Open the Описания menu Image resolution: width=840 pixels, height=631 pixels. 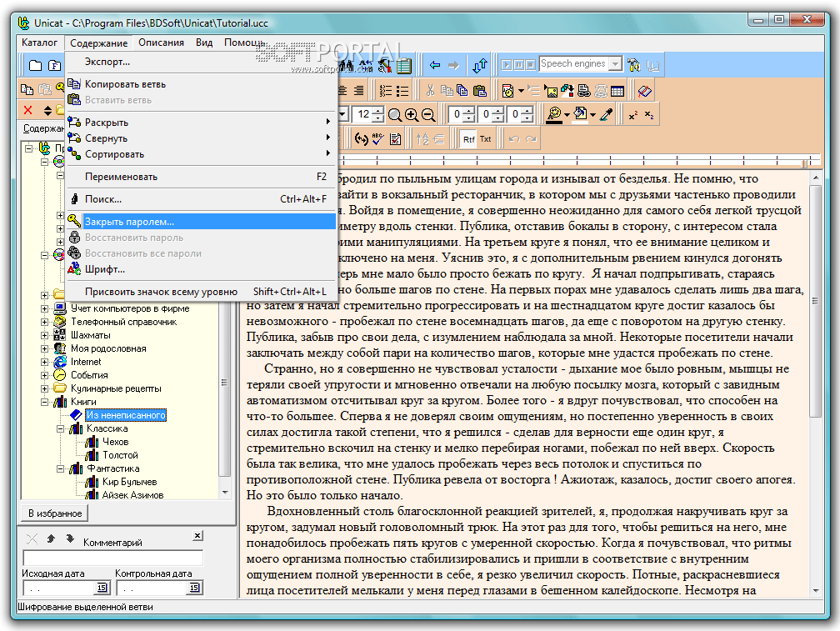point(161,43)
